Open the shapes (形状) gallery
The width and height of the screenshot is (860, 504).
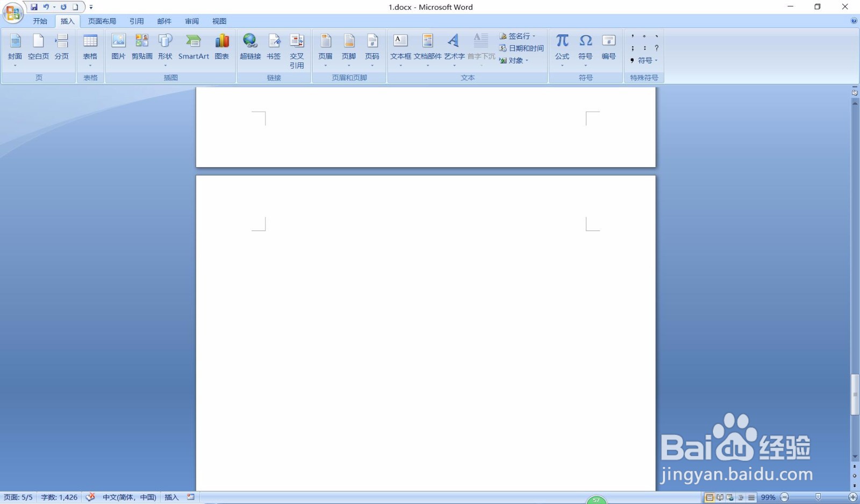pyautogui.click(x=165, y=49)
